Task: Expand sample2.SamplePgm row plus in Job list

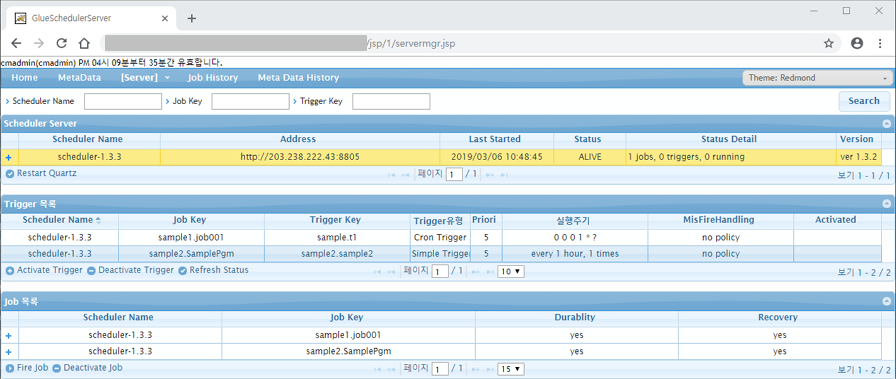Action: click(x=9, y=352)
